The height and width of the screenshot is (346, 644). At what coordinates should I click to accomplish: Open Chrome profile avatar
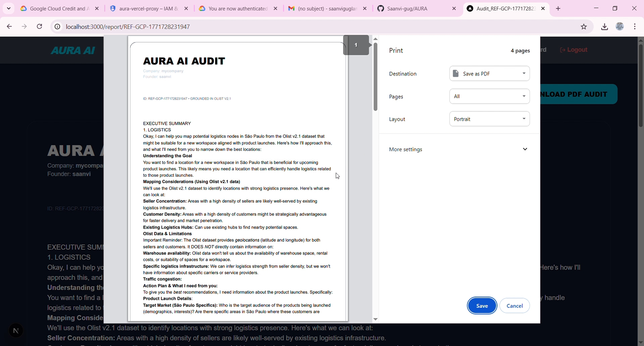620,26
